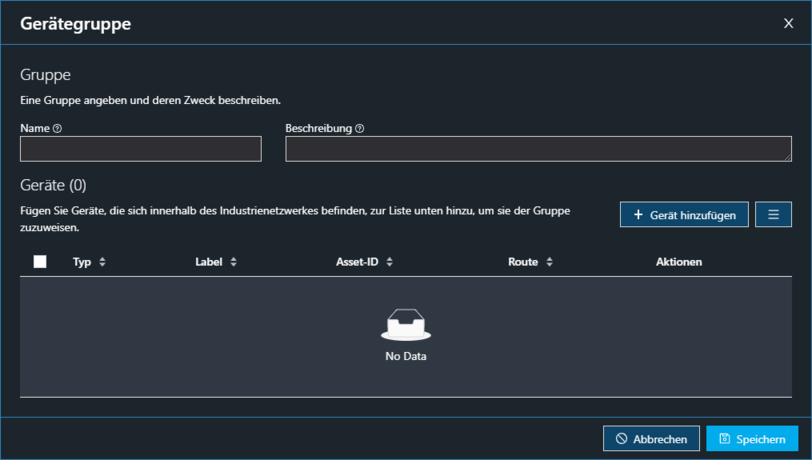The image size is (812, 460).
Task: Sort devices by Route column arrows
Action: click(549, 262)
